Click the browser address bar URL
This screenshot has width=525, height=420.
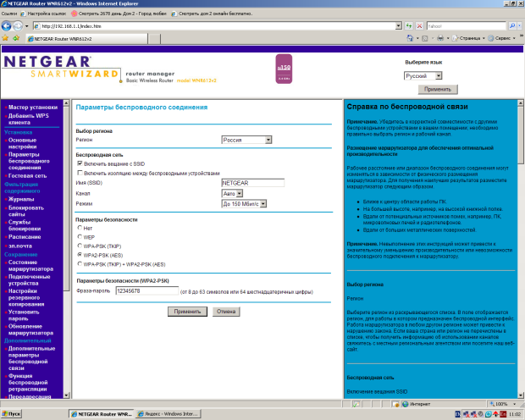[214, 25]
